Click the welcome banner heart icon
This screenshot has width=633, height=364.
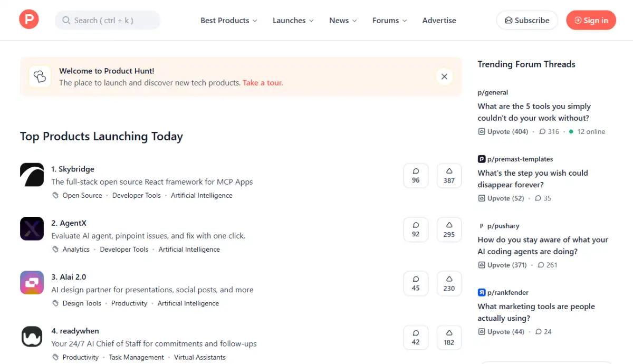(x=40, y=76)
